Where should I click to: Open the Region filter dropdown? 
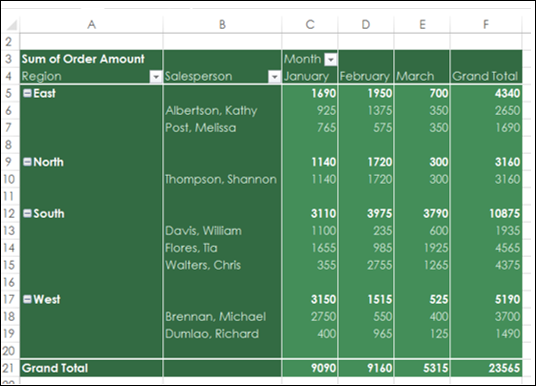[x=156, y=77]
